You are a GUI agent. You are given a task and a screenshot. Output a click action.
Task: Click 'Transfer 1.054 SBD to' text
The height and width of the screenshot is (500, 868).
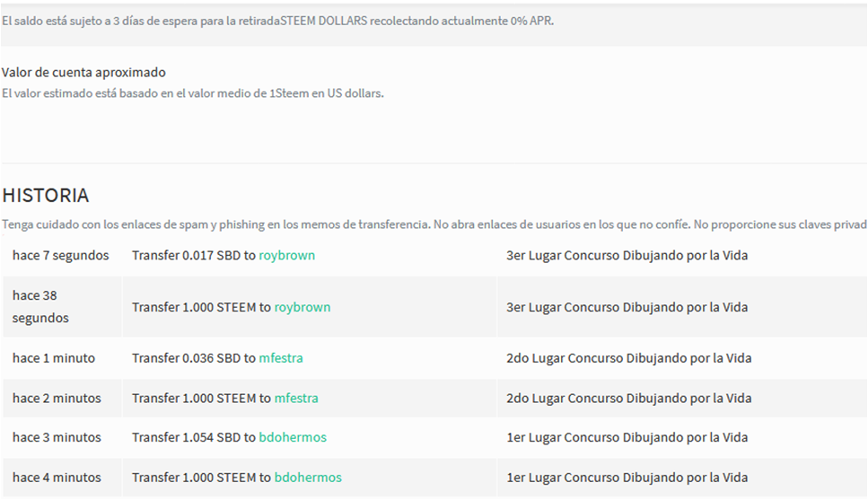194,437
